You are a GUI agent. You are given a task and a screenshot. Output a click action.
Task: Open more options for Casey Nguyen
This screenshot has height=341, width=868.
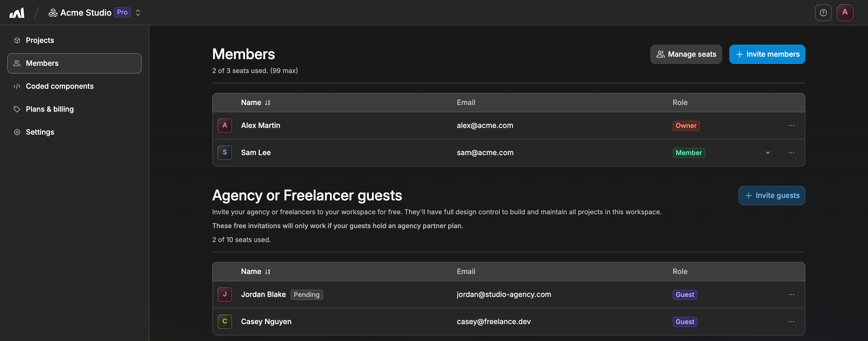(x=791, y=322)
